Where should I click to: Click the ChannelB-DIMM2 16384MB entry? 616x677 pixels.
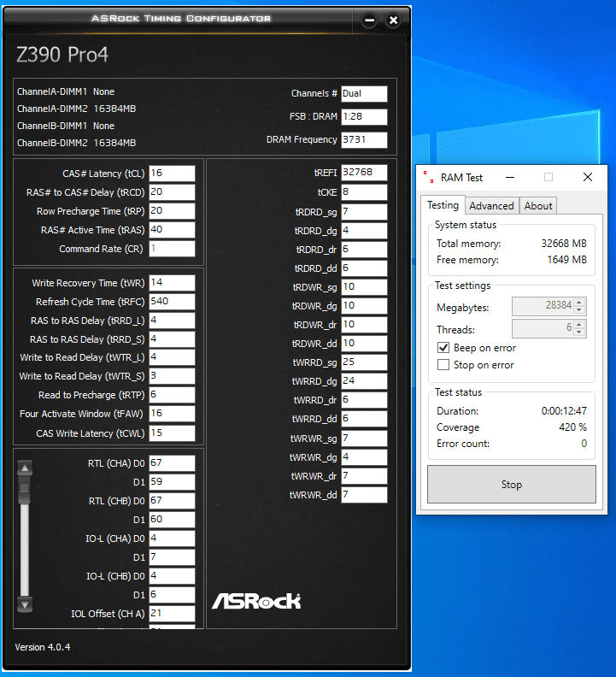[76, 143]
